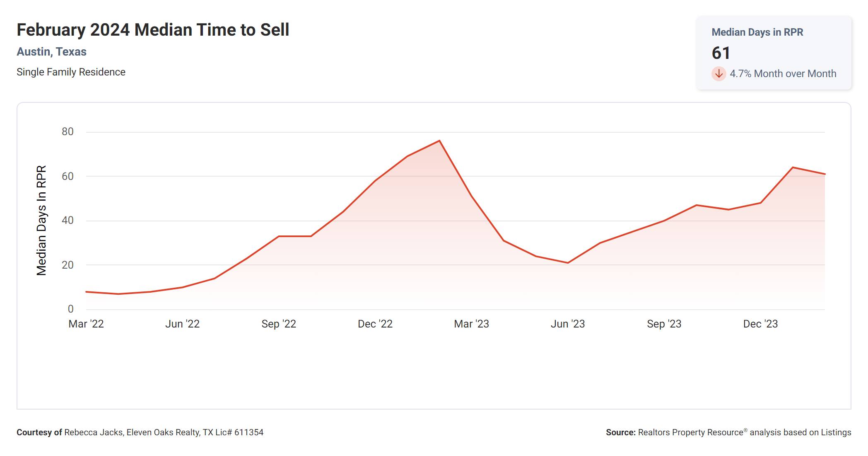Click the Median Days in RPR card heading
Viewport: 868px width, 456px height.
757,32
